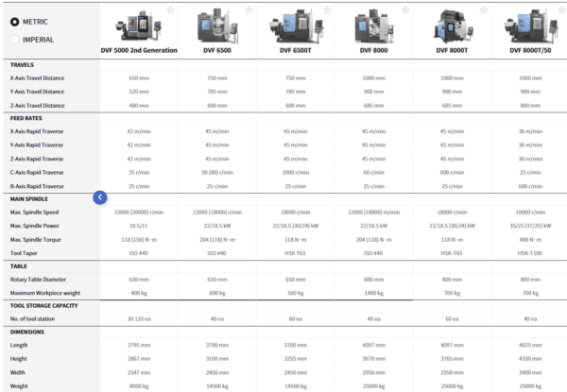Open DVF 6500T machine image

296,26
